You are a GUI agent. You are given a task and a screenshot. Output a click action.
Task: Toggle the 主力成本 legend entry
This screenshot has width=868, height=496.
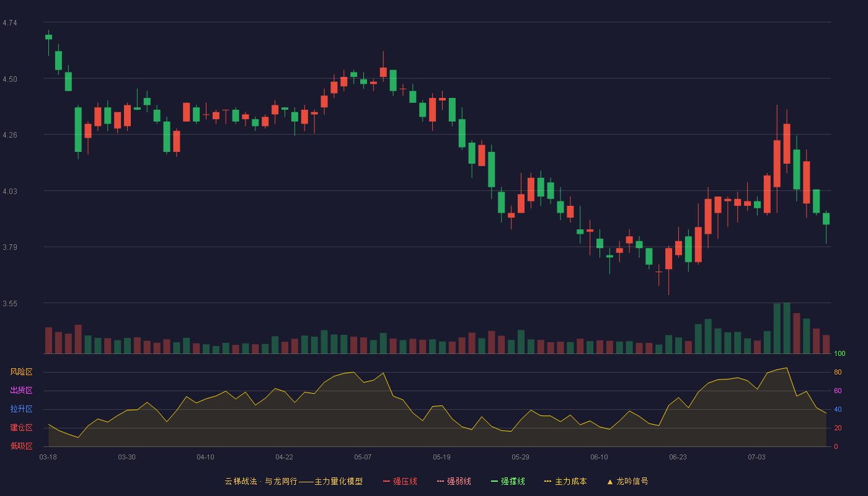[x=565, y=481]
